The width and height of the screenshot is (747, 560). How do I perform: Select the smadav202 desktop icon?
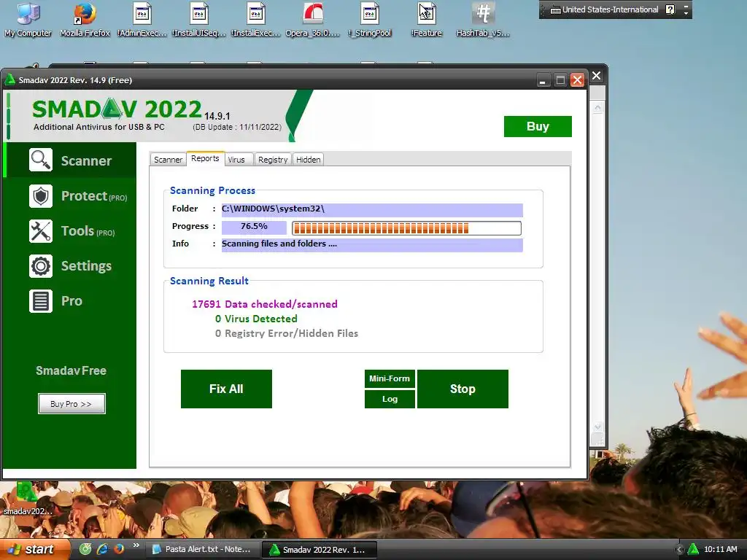pos(27,499)
